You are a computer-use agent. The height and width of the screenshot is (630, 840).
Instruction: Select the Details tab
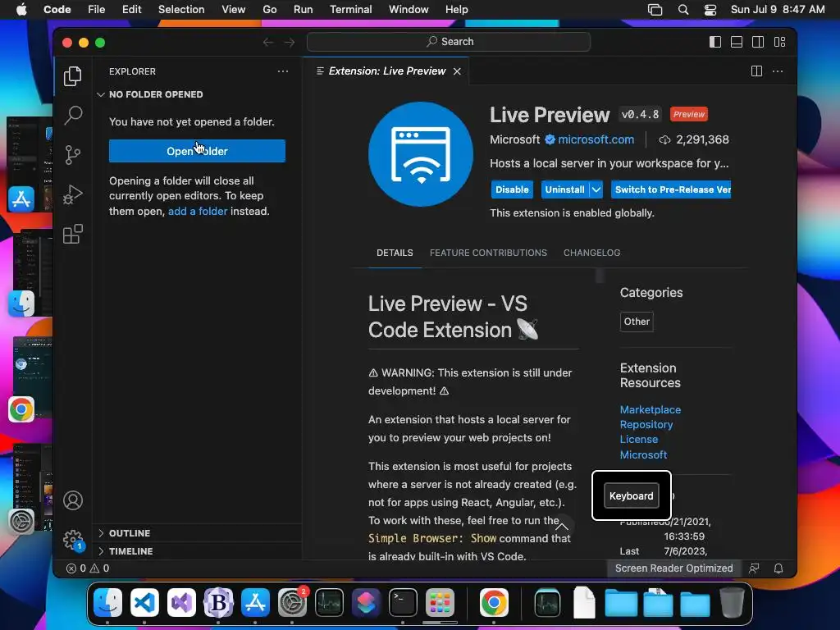click(x=395, y=253)
